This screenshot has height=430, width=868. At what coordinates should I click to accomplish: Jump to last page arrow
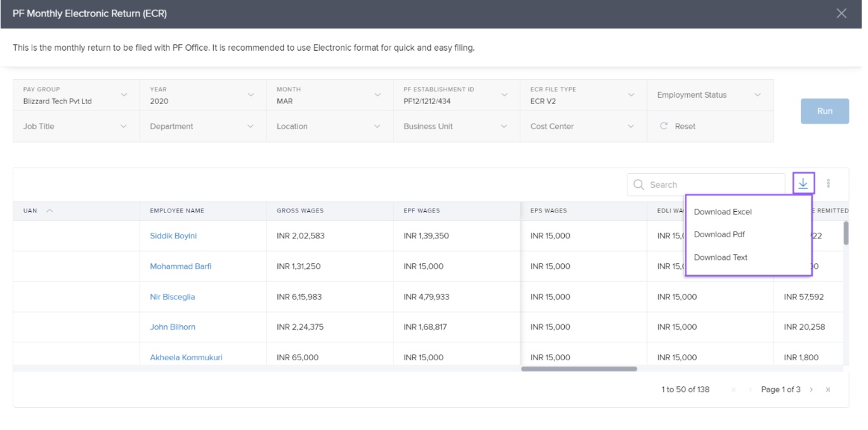827,389
